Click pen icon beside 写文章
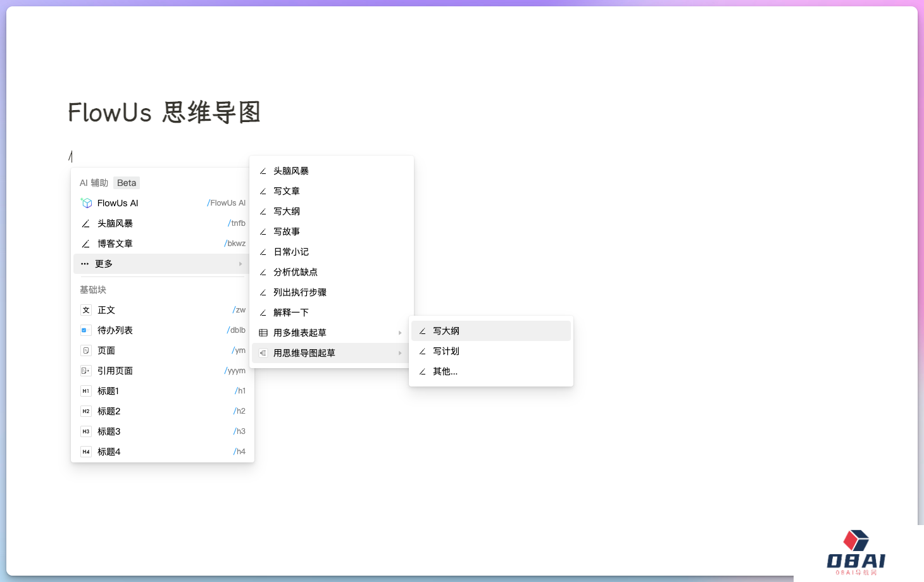 click(x=263, y=191)
